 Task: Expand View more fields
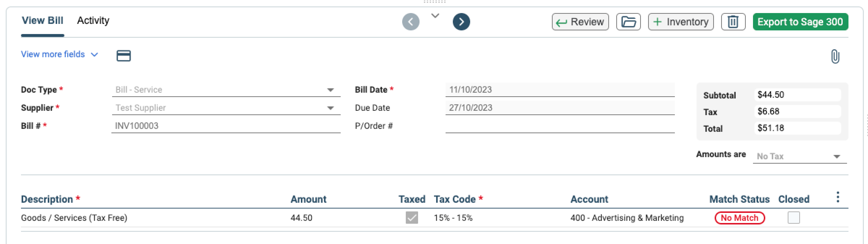pyautogui.click(x=59, y=54)
